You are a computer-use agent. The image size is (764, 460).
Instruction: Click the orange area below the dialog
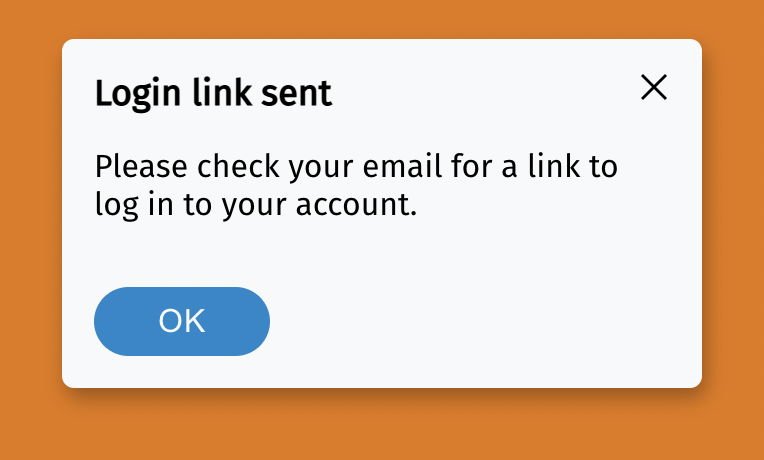tap(382, 425)
